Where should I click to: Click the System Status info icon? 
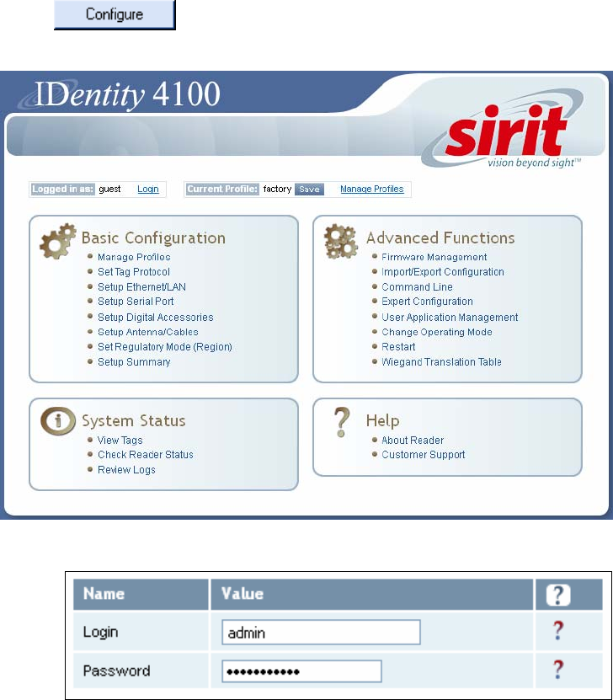pyautogui.click(x=58, y=421)
